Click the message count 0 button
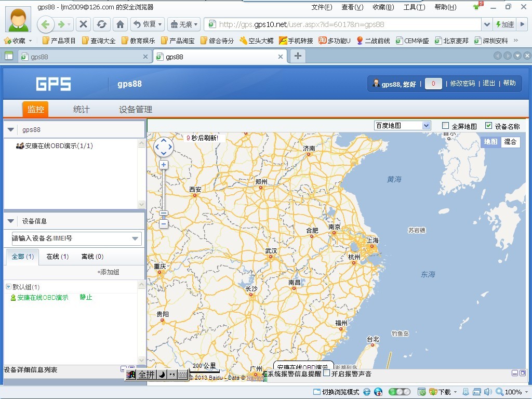Screen dimensions: 532x399 [x=433, y=84]
